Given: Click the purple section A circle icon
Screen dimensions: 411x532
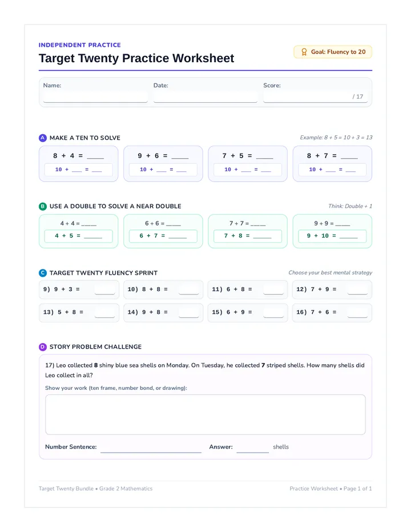Looking at the screenshot, I should (x=42, y=138).
